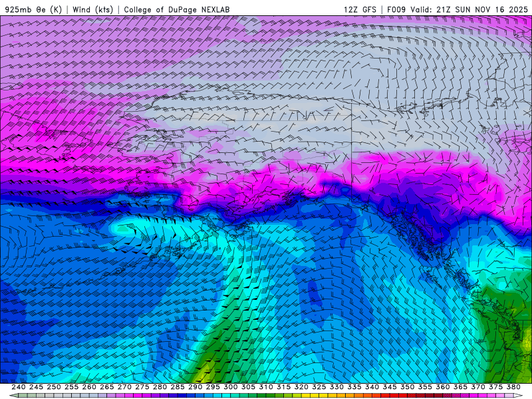Viewport: 532px width, 399px height.
Task: Click the 275 colorbar value
Action: (x=142, y=387)
